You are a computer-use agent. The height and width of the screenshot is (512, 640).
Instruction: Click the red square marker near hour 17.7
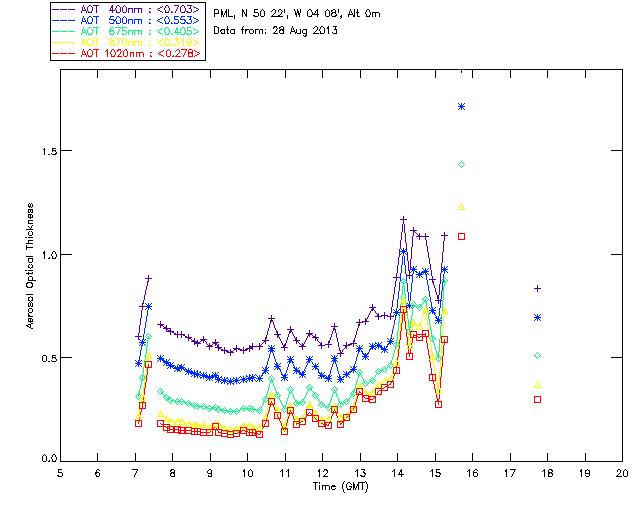click(538, 400)
